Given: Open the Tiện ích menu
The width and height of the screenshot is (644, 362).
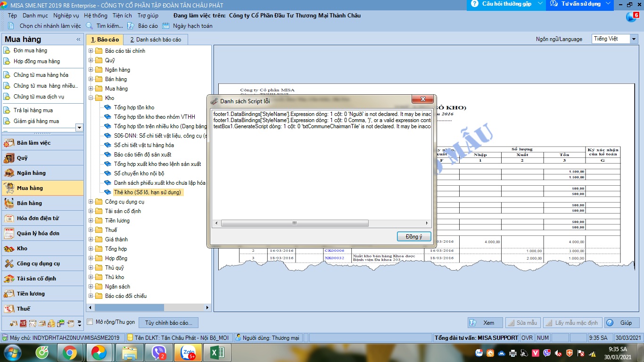Looking at the screenshot, I should click(x=122, y=16).
